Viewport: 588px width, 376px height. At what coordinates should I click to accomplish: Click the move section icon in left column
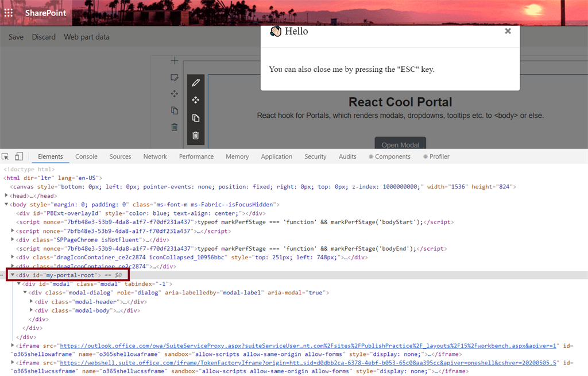point(175,94)
